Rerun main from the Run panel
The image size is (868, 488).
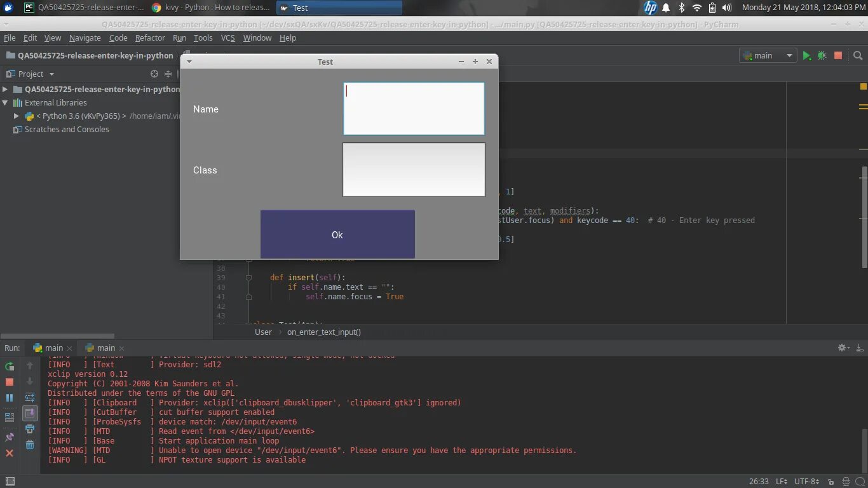coord(10,366)
